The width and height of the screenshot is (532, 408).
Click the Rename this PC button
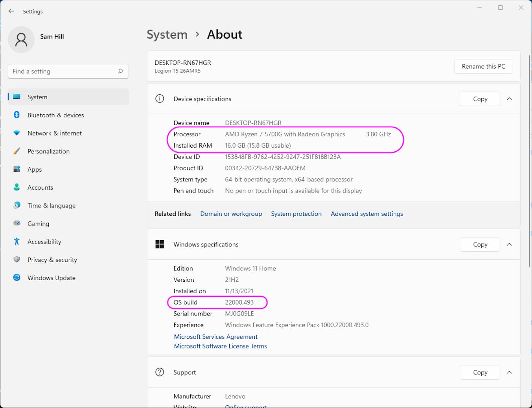click(x=483, y=66)
